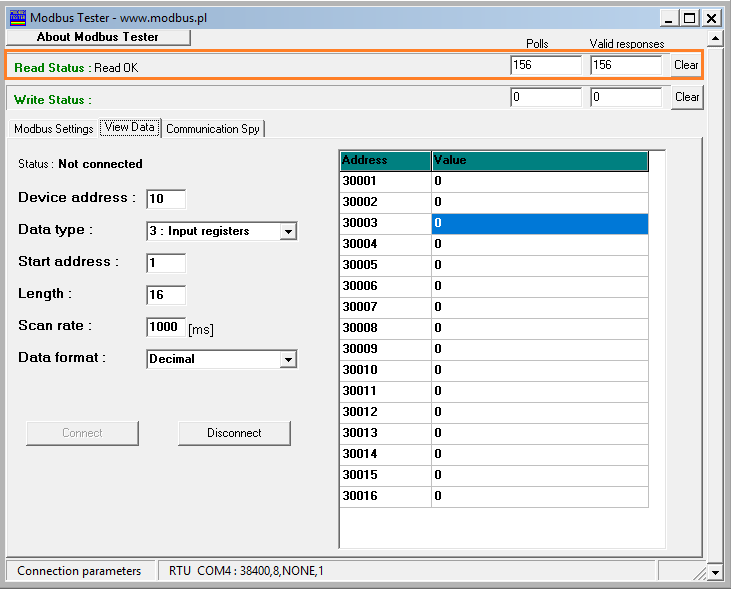731x589 pixels.
Task: Select address cell 30016
Action: click(386, 497)
